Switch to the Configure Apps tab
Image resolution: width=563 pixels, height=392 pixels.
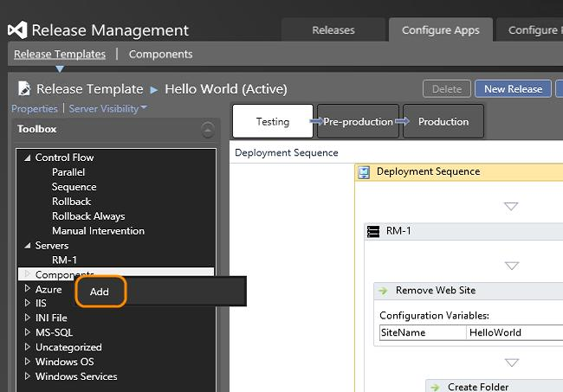[440, 30]
